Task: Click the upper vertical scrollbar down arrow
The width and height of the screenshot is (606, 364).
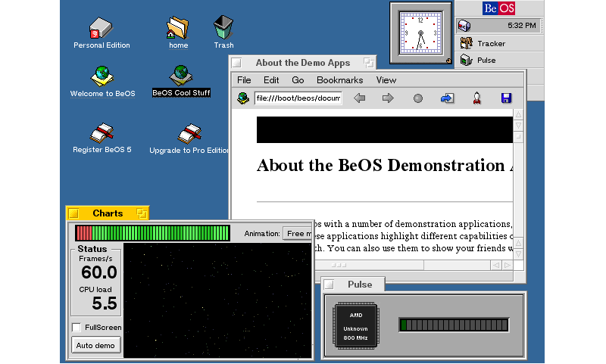Action: pyautogui.click(x=518, y=126)
